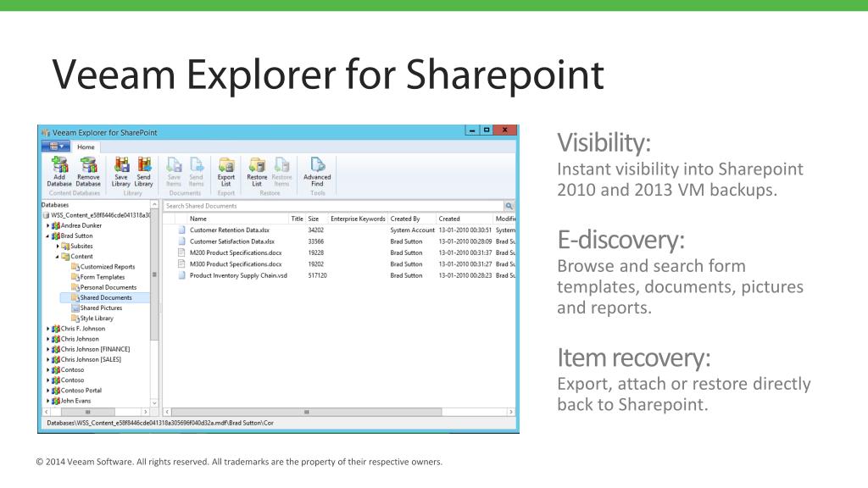Select Customer Retention Data.xlsx file

(x=229, y=230)
